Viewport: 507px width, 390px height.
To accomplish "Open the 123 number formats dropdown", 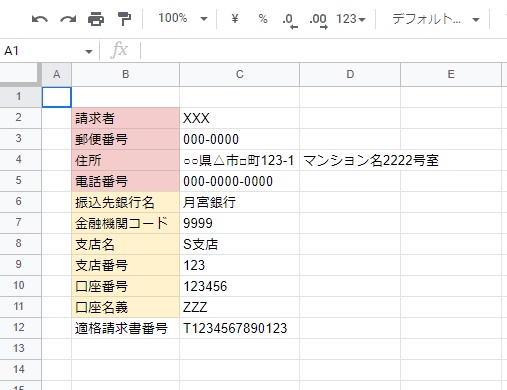I will click(351, 19).
